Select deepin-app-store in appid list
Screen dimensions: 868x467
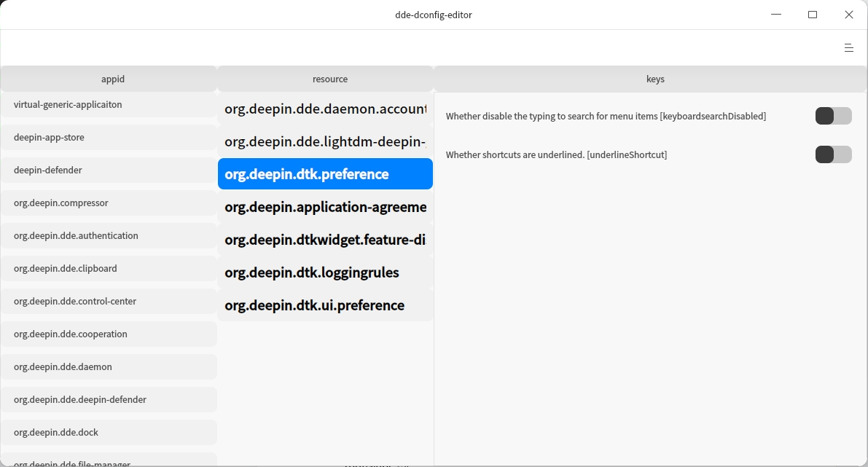[x=109, y=137]
